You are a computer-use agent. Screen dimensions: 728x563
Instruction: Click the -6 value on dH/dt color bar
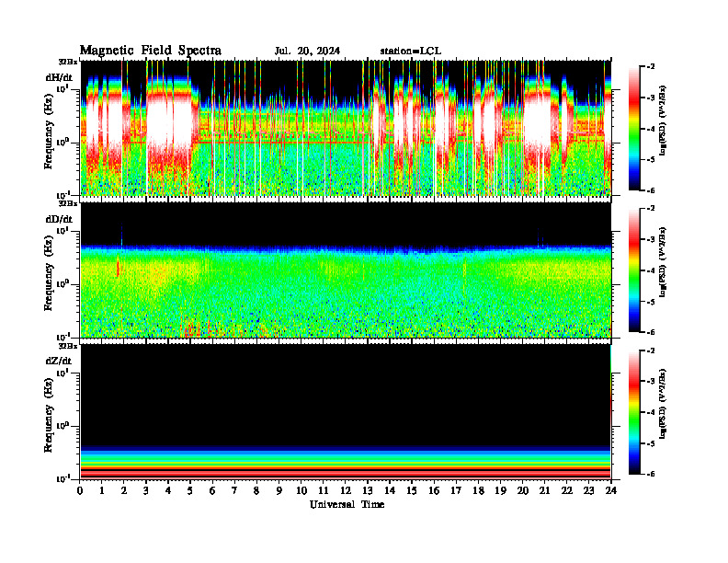pos(651,190)
